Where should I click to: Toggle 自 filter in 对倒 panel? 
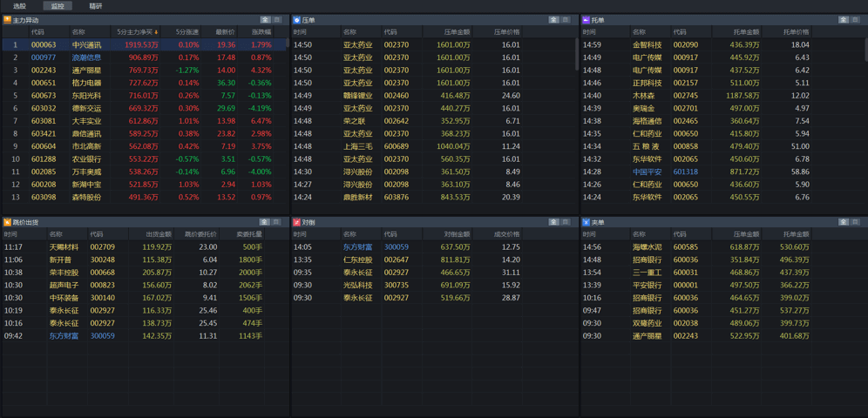click(566, 222)
